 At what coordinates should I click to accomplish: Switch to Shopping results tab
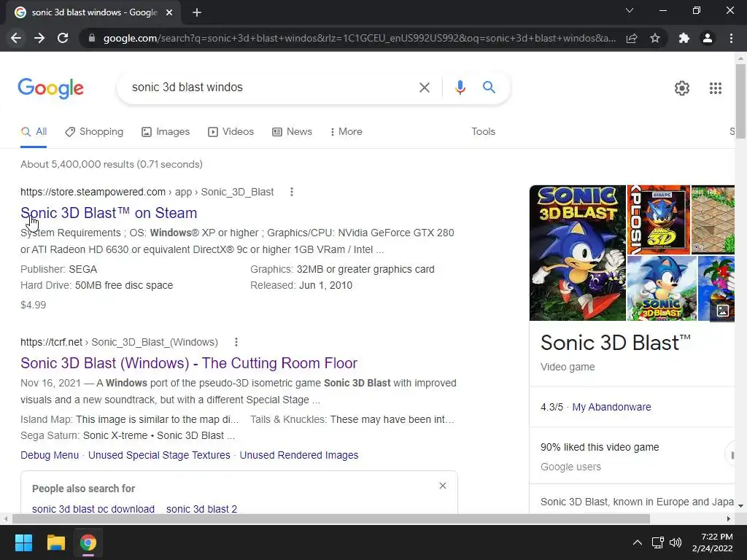(94, 132)
